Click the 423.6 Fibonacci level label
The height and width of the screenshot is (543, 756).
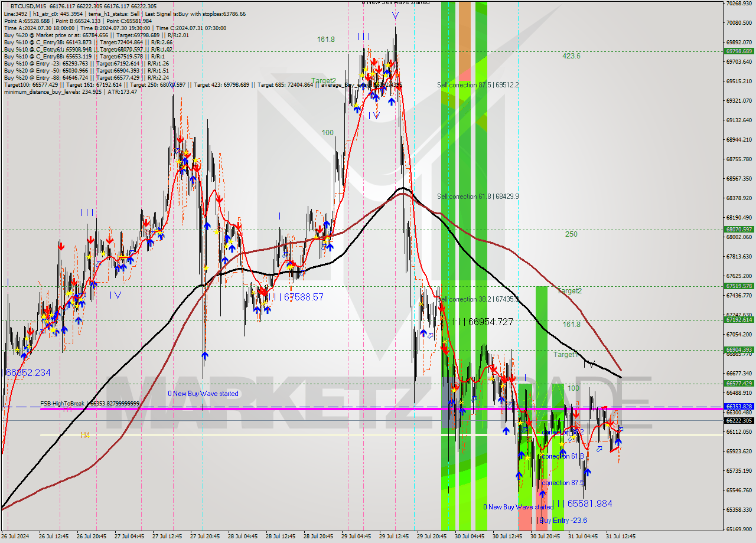571,56
